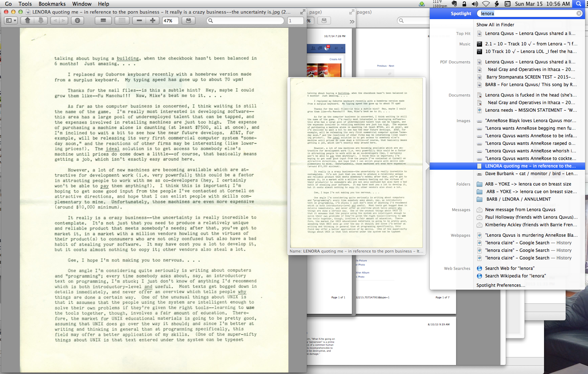Open the Tools menu

coord(25,4)
